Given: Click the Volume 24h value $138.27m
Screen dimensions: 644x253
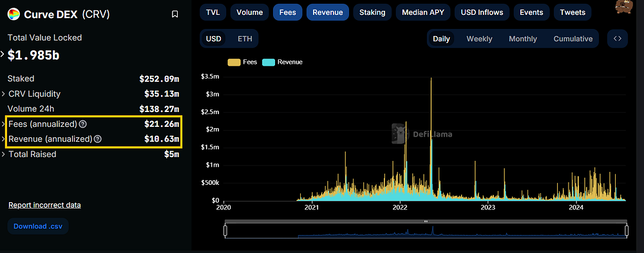Looking at the screenshot, I should click(x=159, y=109).
